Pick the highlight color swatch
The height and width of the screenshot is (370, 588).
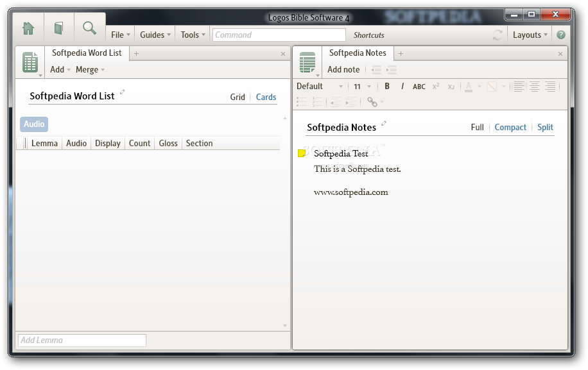[x=492, y=87]
